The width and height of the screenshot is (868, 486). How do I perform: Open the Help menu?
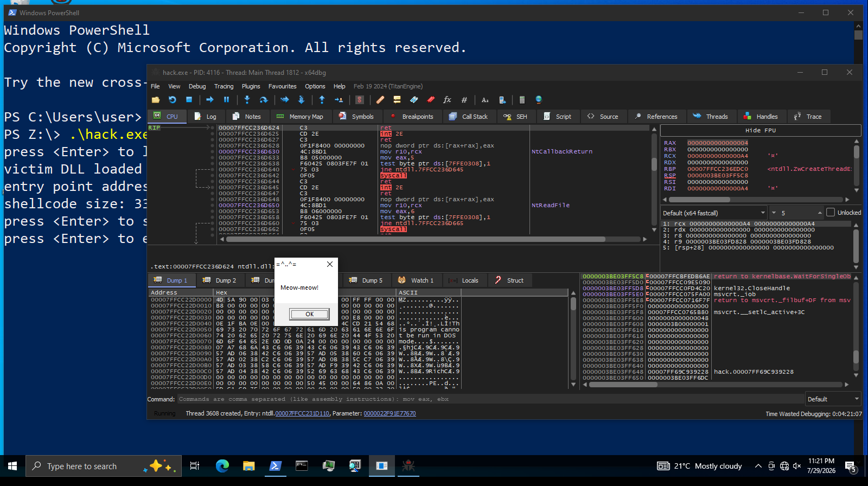(340, 86)
